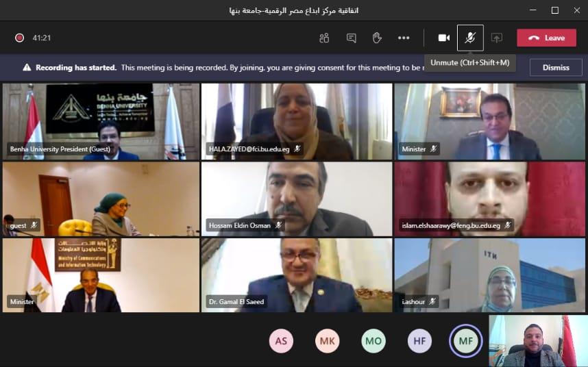Click the share content icon

pos(497,38)
